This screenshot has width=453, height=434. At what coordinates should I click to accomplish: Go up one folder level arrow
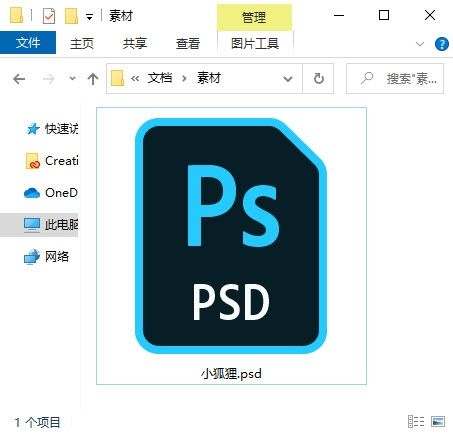(x=93, y=79)
